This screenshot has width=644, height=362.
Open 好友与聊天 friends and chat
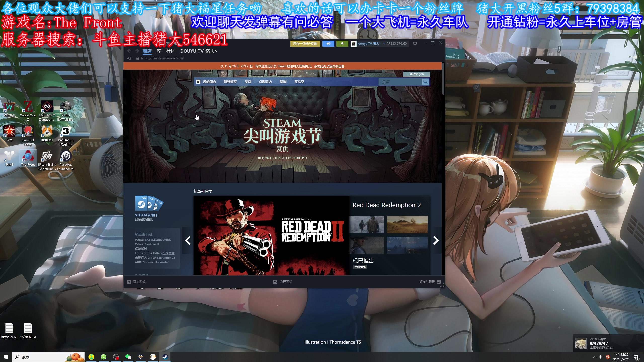[x=430, y=282]
